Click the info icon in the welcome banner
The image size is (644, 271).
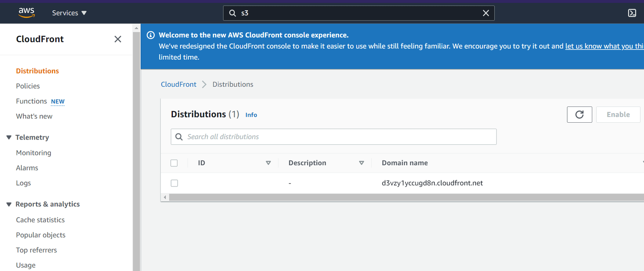click(x=150, y=35)
